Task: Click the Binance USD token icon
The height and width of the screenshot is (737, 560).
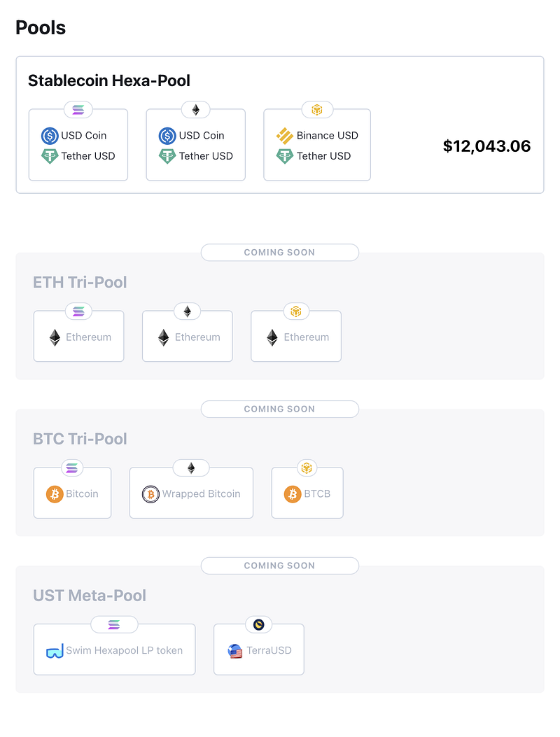Action: (x=284, y=135)
